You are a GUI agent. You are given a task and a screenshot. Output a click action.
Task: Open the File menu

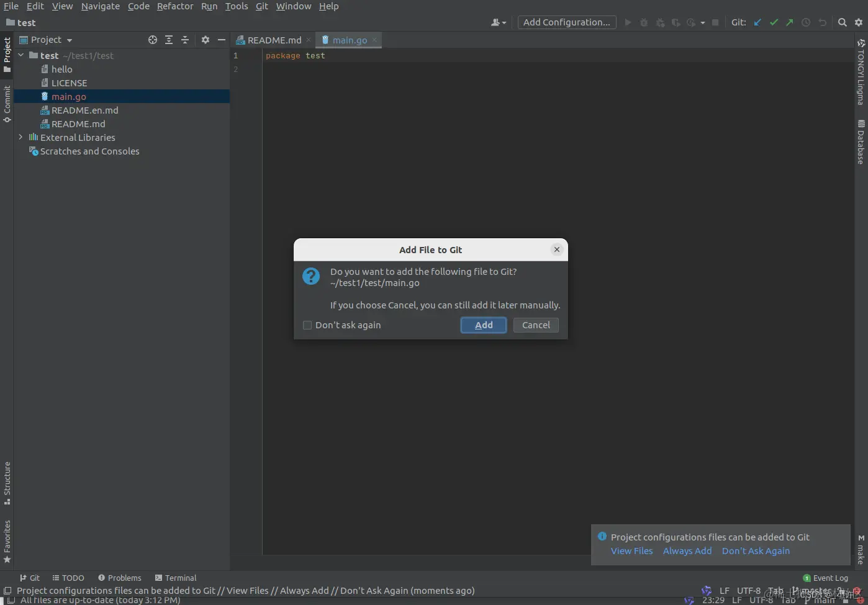(x=11, y=6)
